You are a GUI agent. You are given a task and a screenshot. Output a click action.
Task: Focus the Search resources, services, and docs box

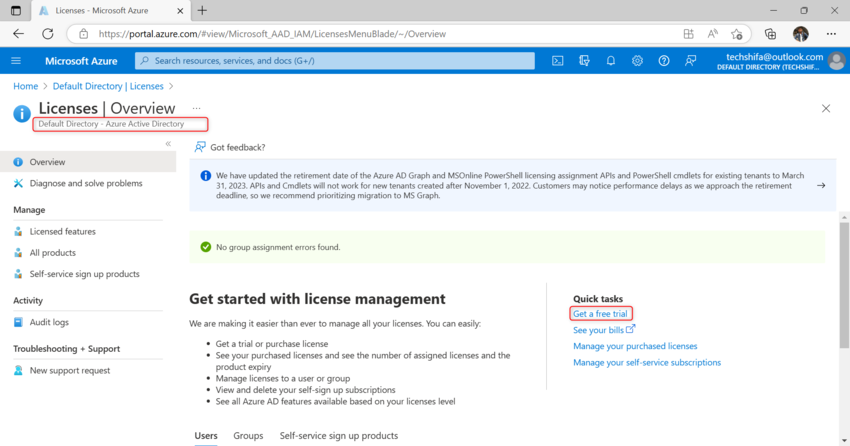pyautogui.click(x=334, y=61)
